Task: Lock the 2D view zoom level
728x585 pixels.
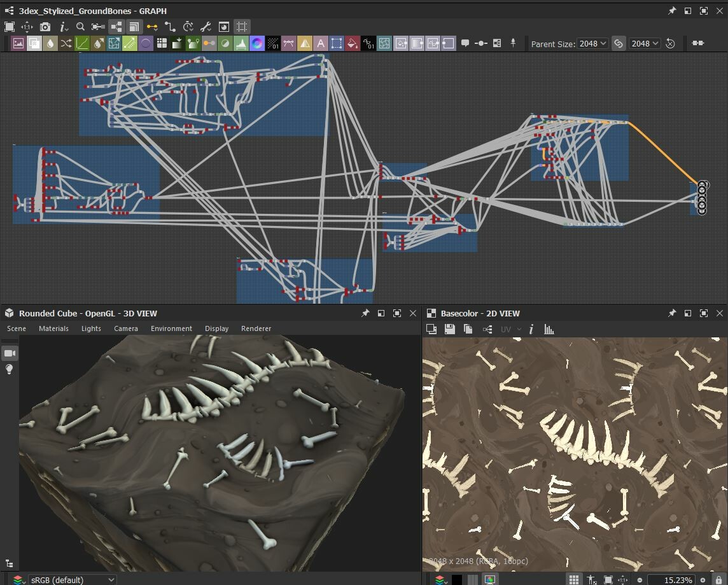Action: (x=718, y=579)
